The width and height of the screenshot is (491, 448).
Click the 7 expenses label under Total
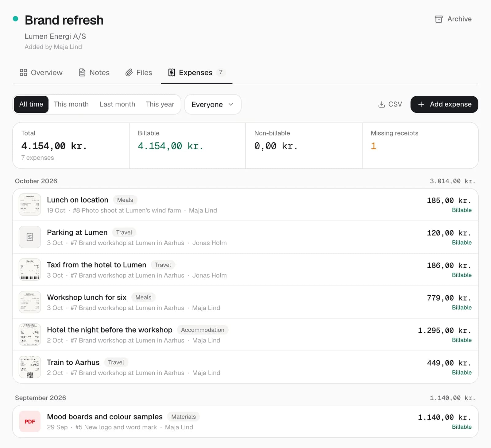point(37,158)
